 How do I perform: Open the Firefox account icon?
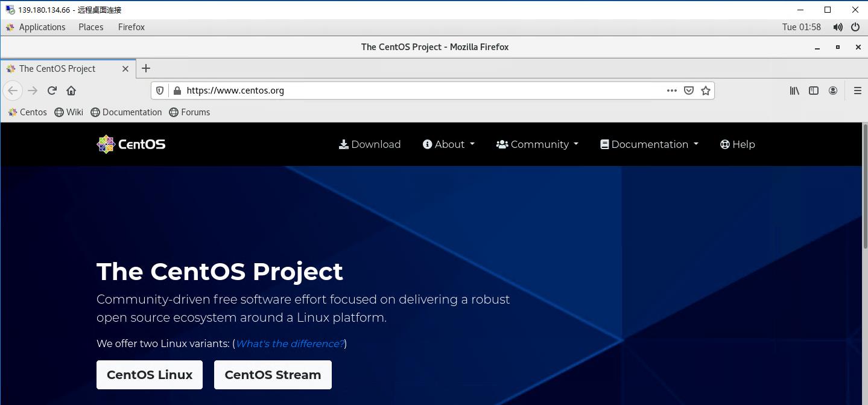click(833, 91)
